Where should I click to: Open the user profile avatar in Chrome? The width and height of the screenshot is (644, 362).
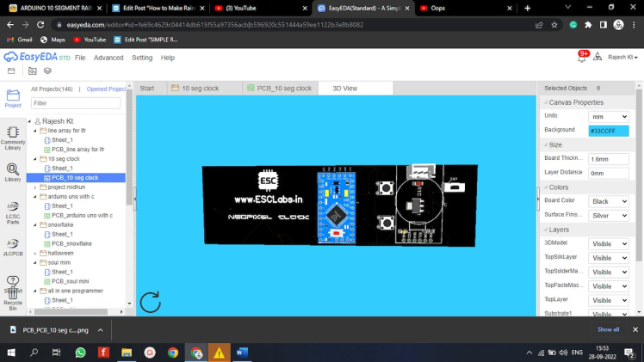[618, 25]
